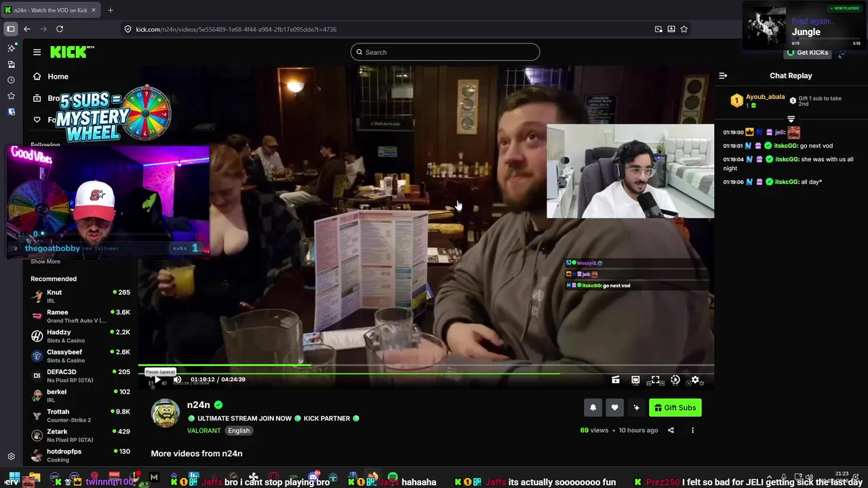Open DEFAC3D recommended channel
This screenshot has height=488, width=868.
[x=81, y=375]
